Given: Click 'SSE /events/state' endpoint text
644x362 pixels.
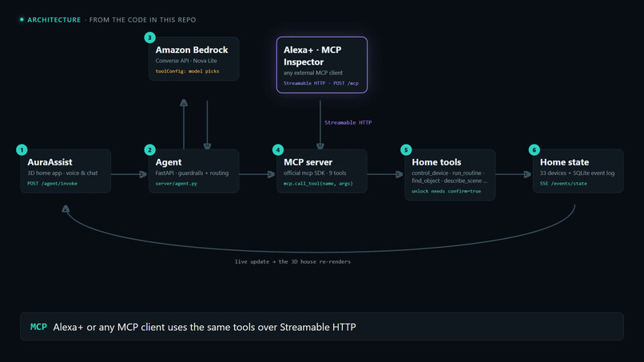Looking at the screenshot, I should [x=563, y=184].
